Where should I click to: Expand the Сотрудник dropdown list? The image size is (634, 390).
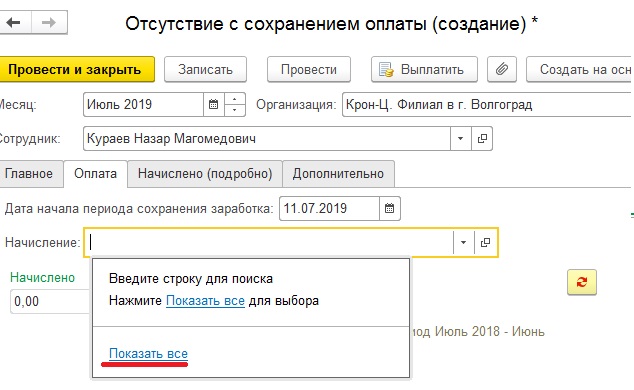point(461,139)
